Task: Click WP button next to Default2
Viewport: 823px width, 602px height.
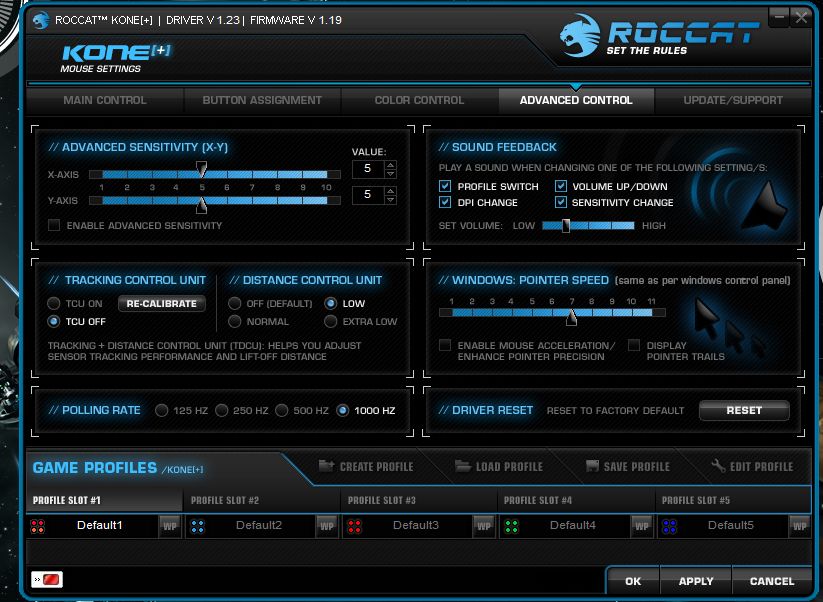Action: [x=326, y=526]
